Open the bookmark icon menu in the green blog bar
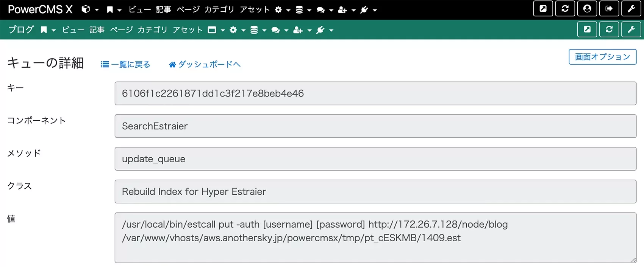Image resolution: width=644 pixels, height=267 pixels. [x=44, y=30]
